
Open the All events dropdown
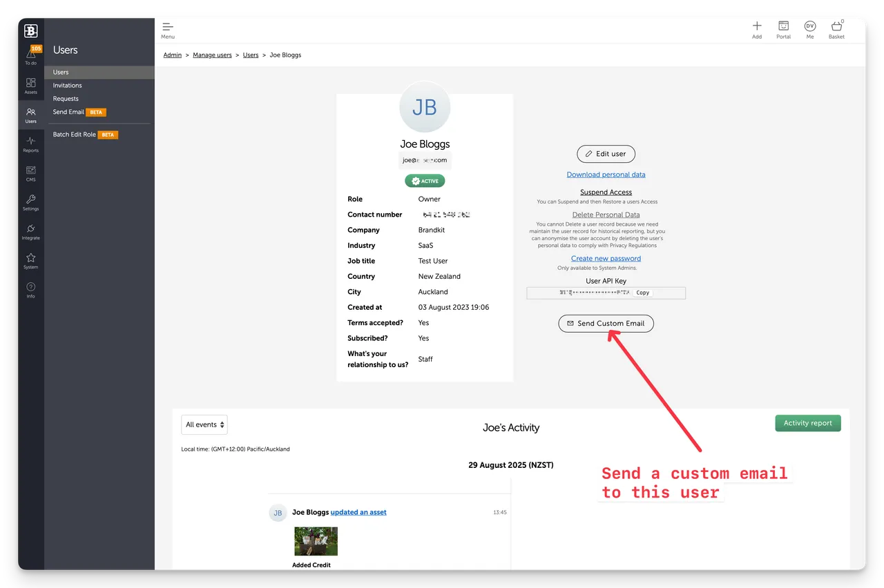pyautogui.click(x=204, y=424)
